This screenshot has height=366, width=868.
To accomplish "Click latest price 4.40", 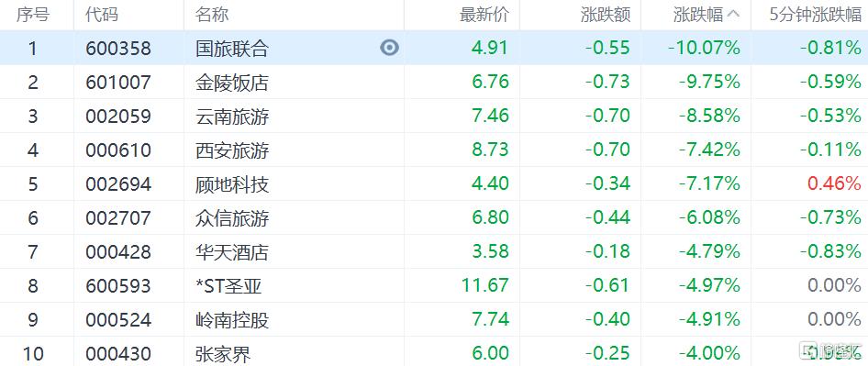I will pos(490,183).
